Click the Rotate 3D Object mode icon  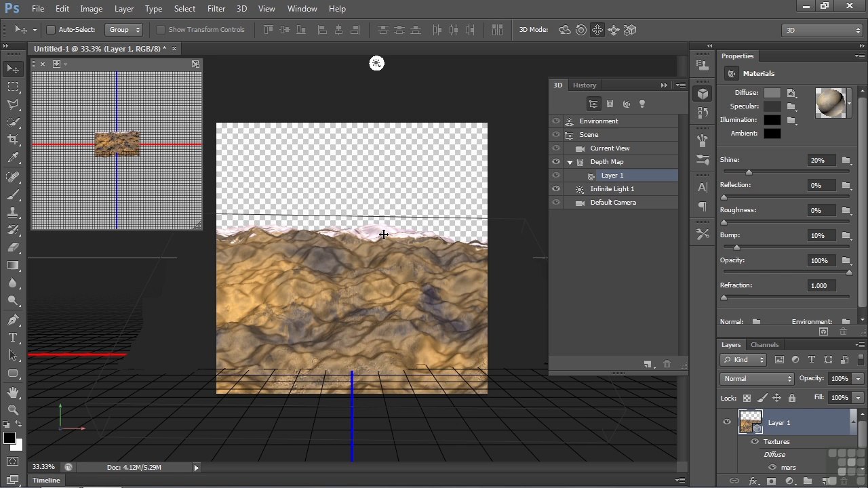[x=564, y=30]
